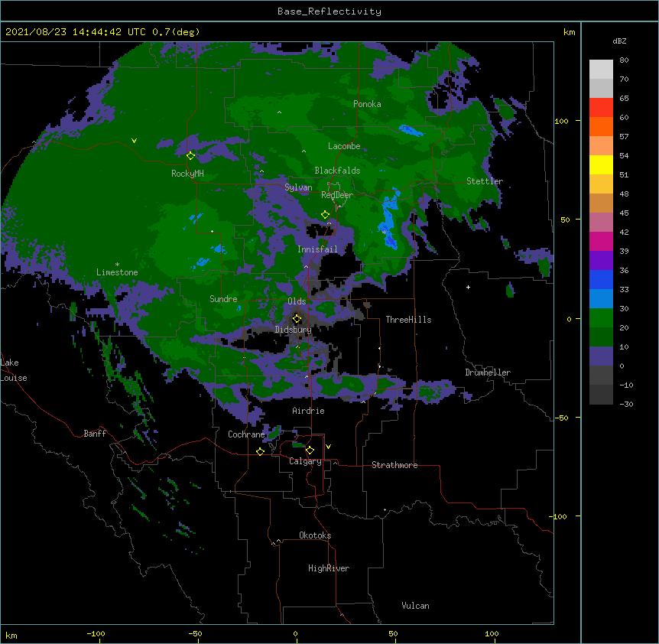Click the -100 tick on horizontal axis
This screenshot has width=659, height=644.
pyautogui.click(x=96, y=633)
